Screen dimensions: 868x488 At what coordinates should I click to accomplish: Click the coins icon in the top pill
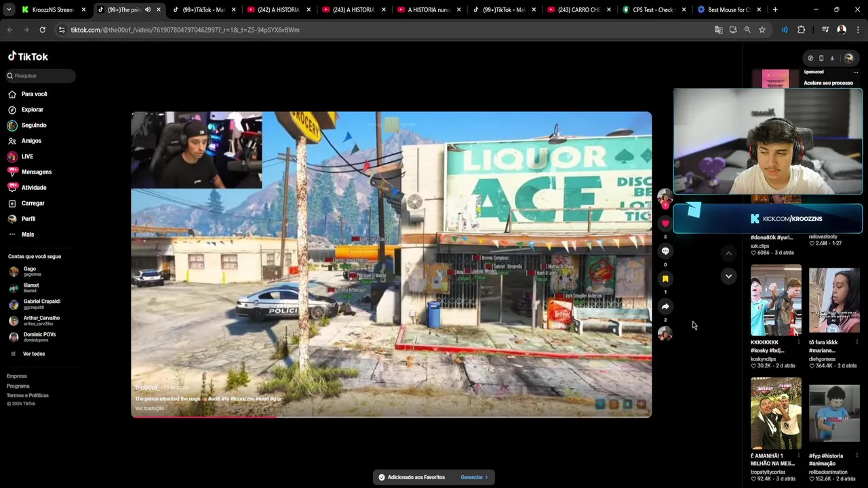pos(810,58)
